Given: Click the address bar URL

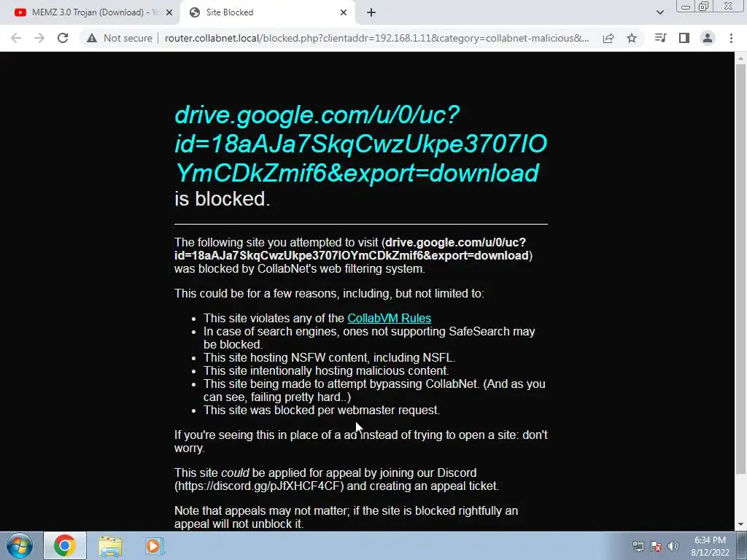Looking at the screenshot, I should point(377,38).
